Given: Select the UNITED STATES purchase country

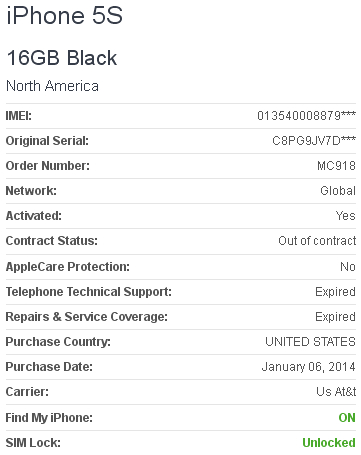Looking at the screenshot, I should [310, 342].
